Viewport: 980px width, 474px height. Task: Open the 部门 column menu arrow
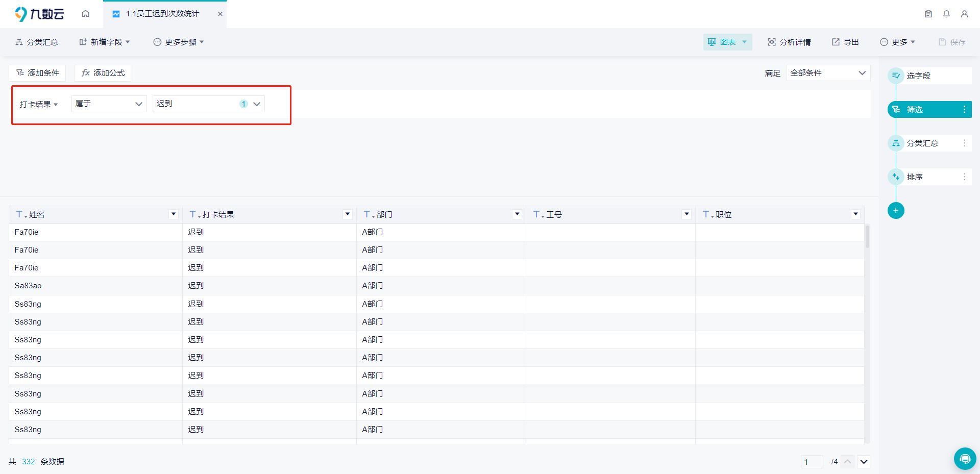click(x=517, y=214)
